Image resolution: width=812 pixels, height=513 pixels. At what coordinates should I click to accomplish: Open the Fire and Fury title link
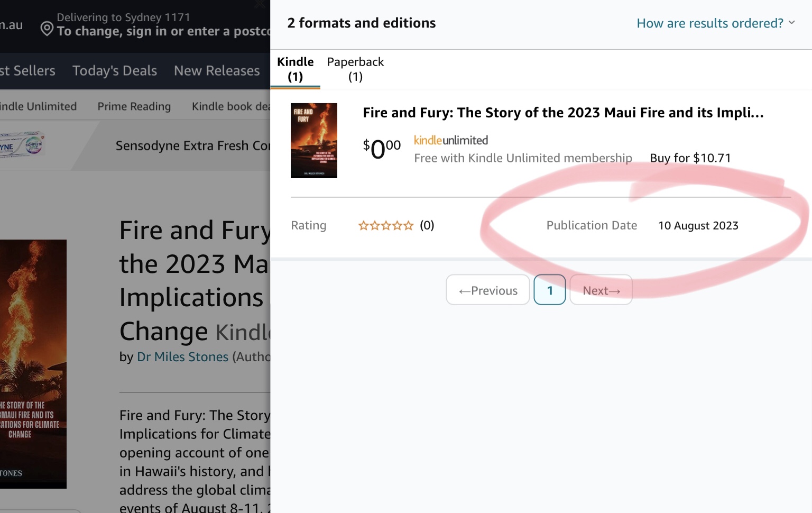pos(563,113)
